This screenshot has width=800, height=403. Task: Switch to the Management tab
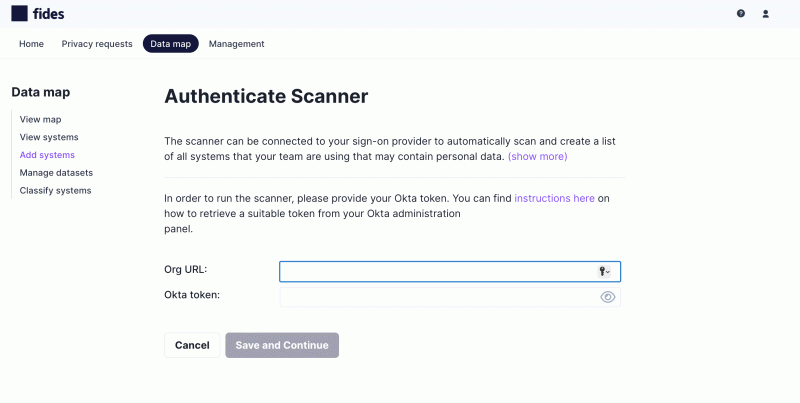[x=236, y=44]
